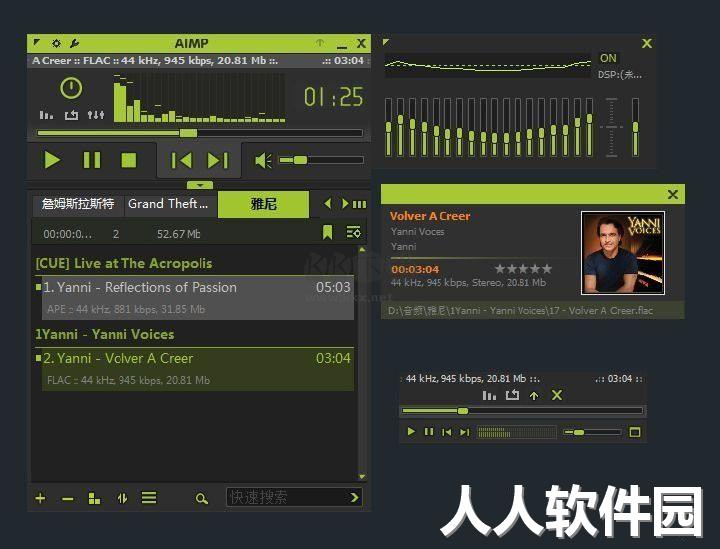Adjust the equalizer preamp slider at far right
This screenshot has height=549, width=720.
636,127
